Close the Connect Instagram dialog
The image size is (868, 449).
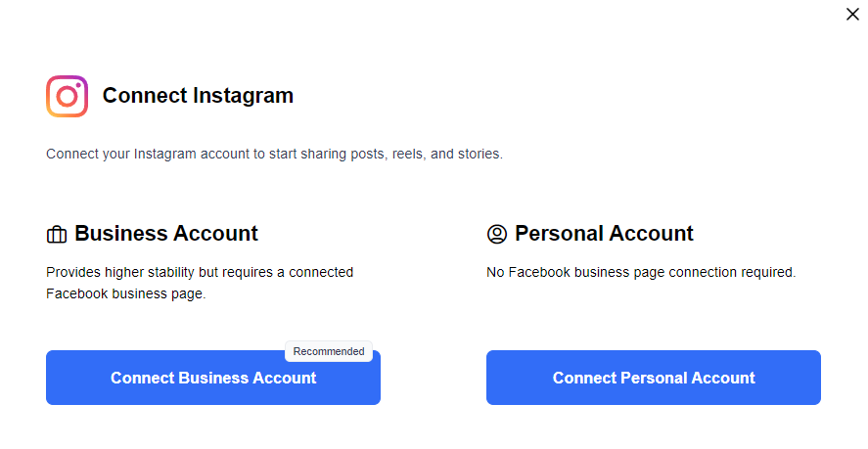pyautogui.click(x=852, y=15)
